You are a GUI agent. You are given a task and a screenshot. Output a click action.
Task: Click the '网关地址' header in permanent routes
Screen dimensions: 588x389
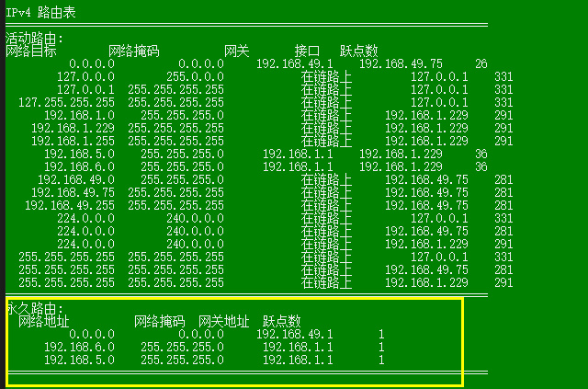224,321
